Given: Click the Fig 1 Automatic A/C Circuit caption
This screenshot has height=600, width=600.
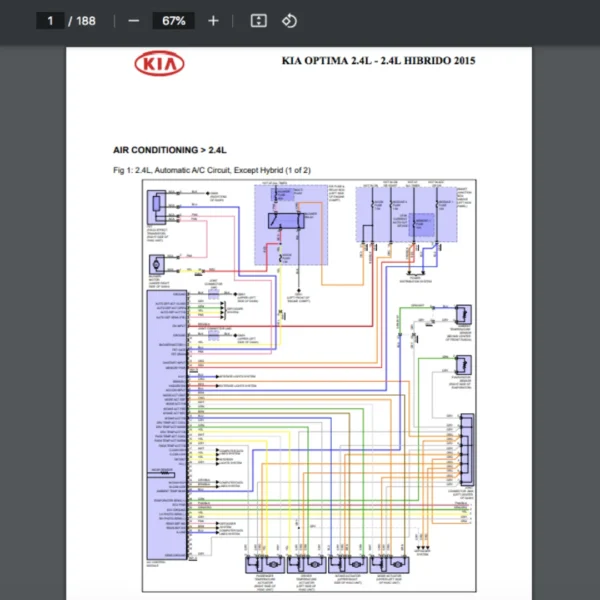Looking at the screenshot, I should 212,170.
